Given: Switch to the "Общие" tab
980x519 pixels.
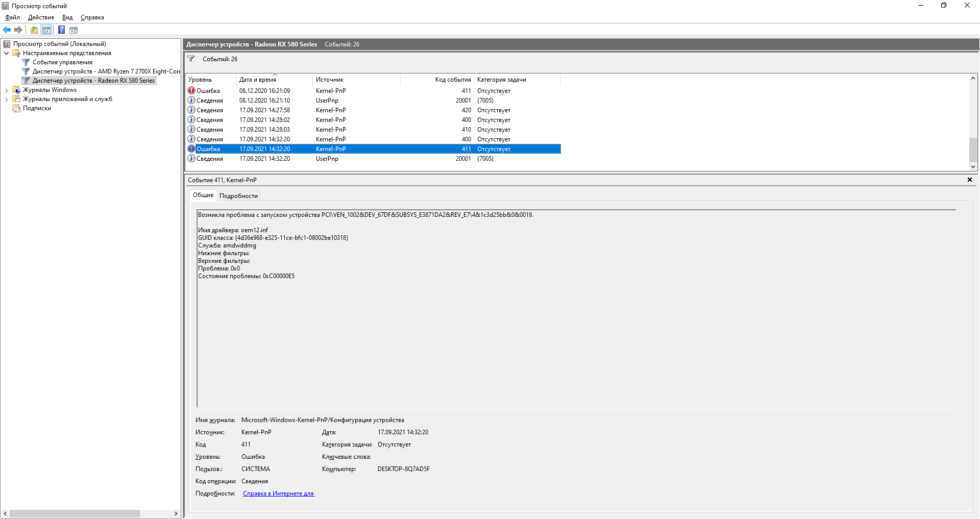Looking at the screenshot, I should pos(203,195).
